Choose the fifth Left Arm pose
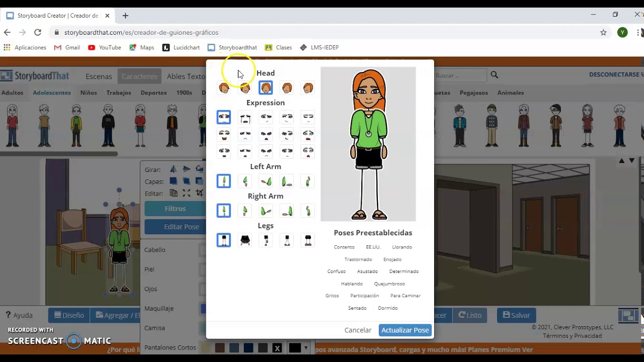This screenshot has height=362, width=644. 308,181
